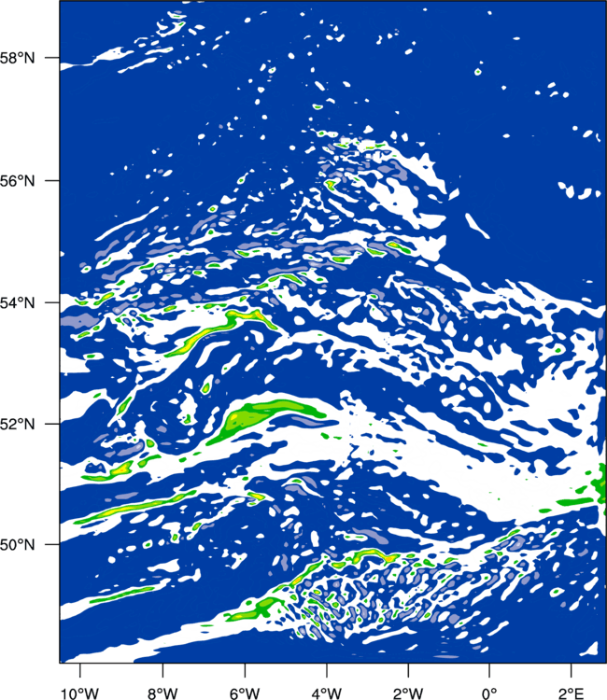
Task: Click the 56°N latitude label
Action: (18, 181)
